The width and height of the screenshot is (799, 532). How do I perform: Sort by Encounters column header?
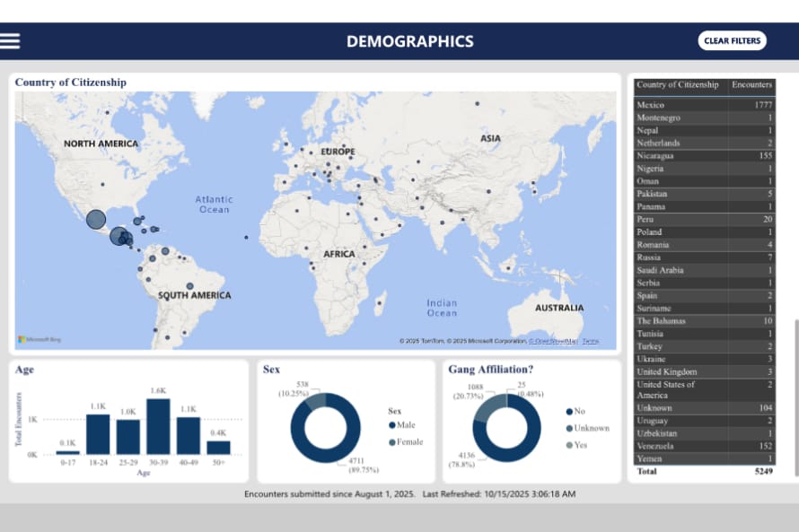click(x=751, y=85)
